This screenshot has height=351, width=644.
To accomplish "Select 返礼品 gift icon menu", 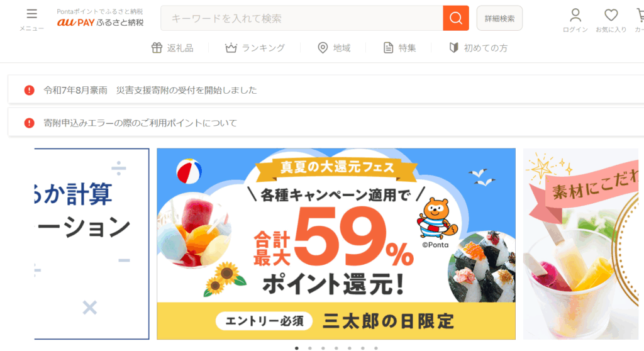I will tap(172, 48).
